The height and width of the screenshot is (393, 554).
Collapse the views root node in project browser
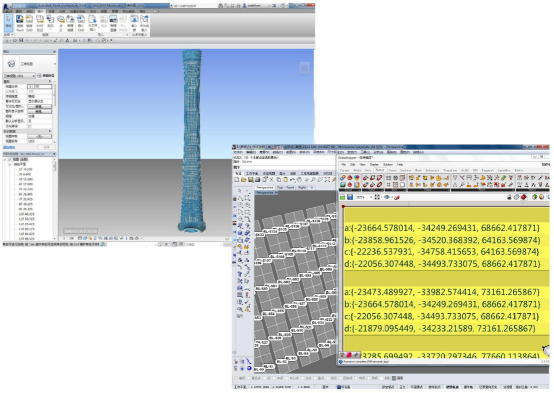(x=5, y=159)
